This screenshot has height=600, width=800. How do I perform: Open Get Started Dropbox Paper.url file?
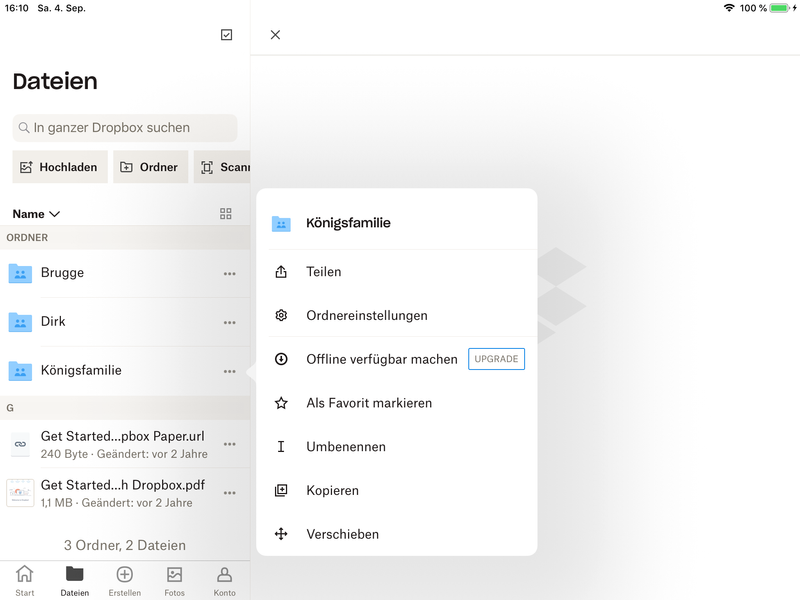(x=125, y=444)
